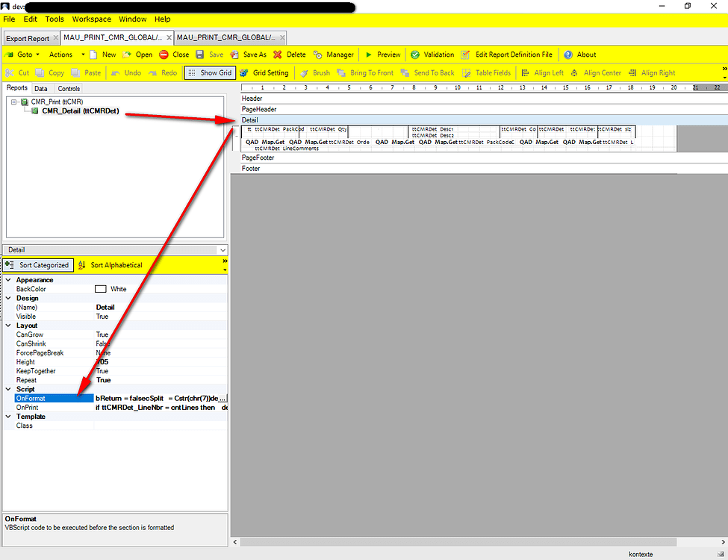Switch to the Data panel tab
This screenshot has width=728, height=560.
coord(41,88)
